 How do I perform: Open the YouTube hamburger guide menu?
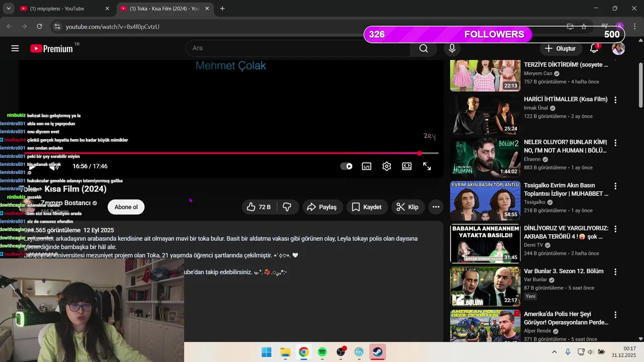coord(15,48)
